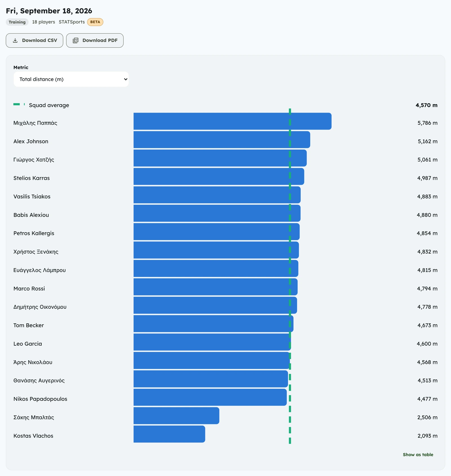Click the green dashed Squad average legend marker
This screenshot has height=476, width=451.
[x=19, y=104]
